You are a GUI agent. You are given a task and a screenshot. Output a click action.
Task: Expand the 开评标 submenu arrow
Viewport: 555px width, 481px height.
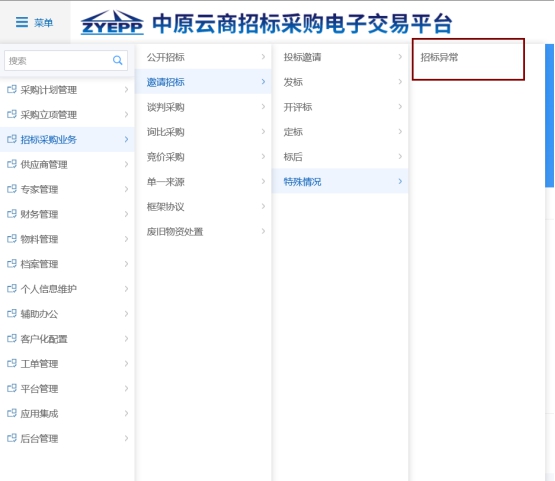click(x=400, y=107)
